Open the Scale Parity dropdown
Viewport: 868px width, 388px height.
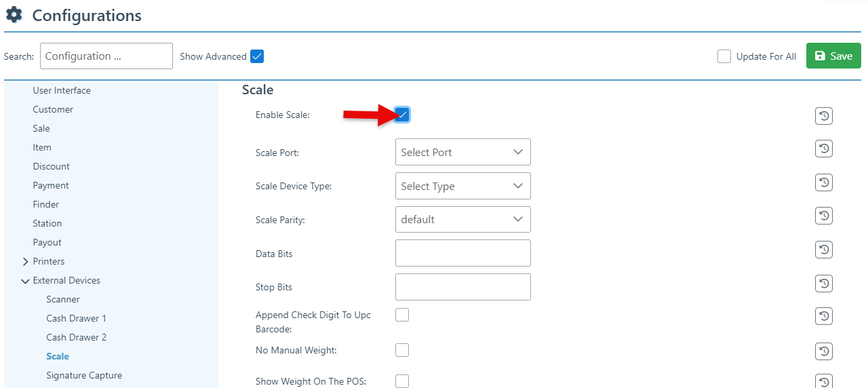point(462,219)
